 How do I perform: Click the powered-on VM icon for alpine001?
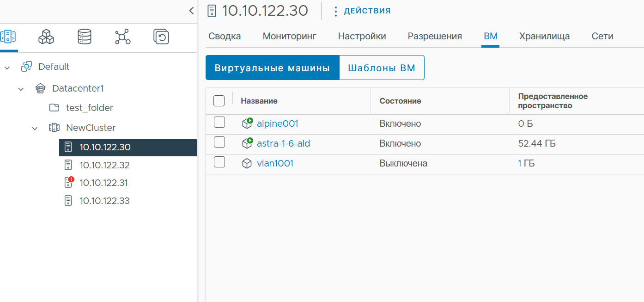pyautogui.click(x=247, y=123)
